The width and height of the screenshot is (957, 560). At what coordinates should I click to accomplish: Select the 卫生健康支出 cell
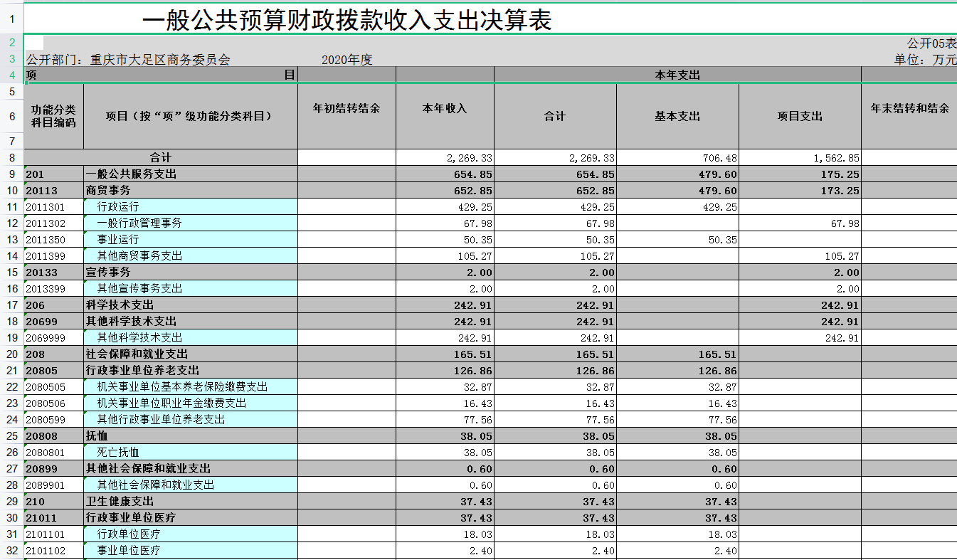click(190, 501)
